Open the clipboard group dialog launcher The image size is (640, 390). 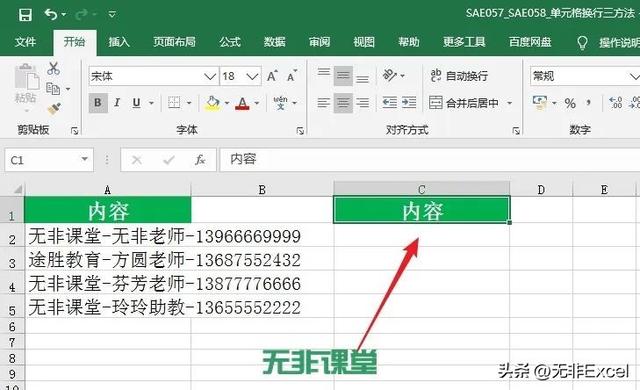pyautogui.click(x=74, y=131)
